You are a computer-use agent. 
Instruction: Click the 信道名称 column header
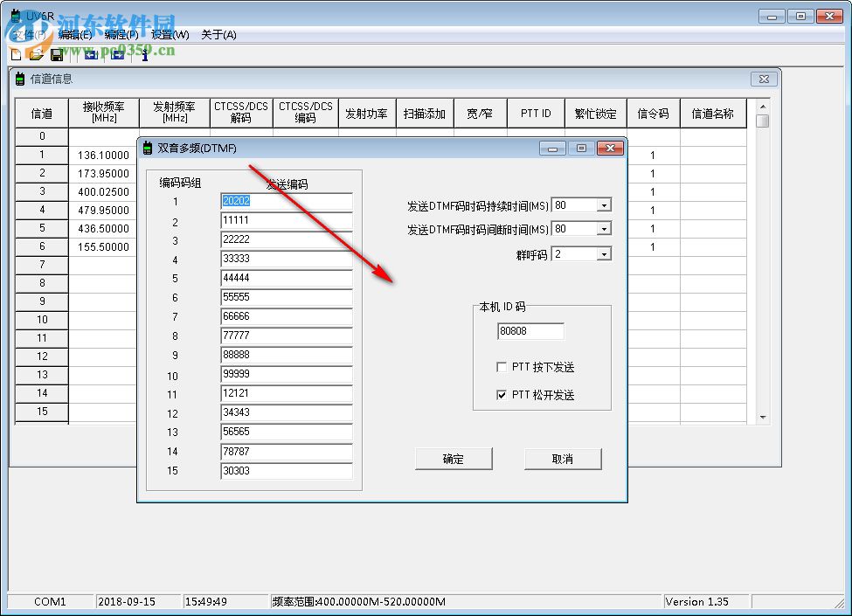pyautogui.click(x=713, y=113)
